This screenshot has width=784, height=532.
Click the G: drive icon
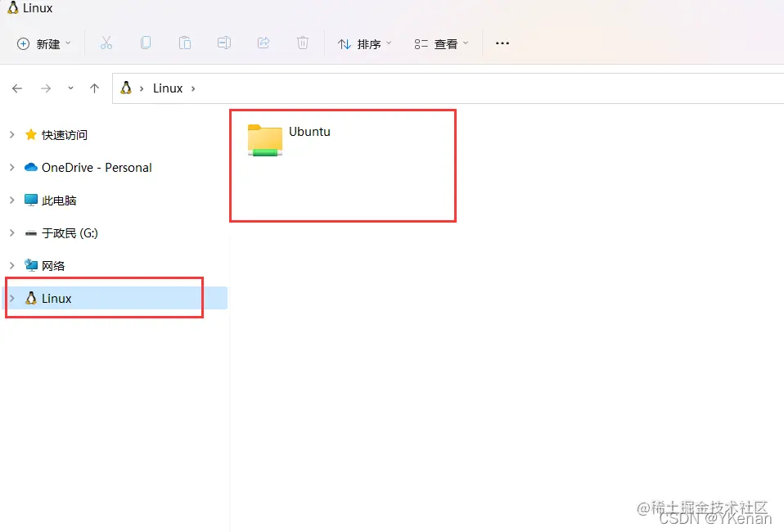31,233
